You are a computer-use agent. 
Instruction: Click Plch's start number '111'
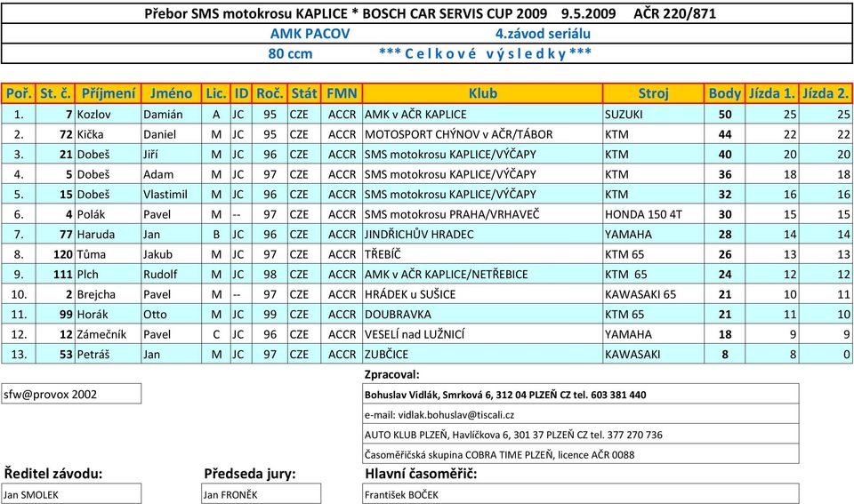(55, 275)
